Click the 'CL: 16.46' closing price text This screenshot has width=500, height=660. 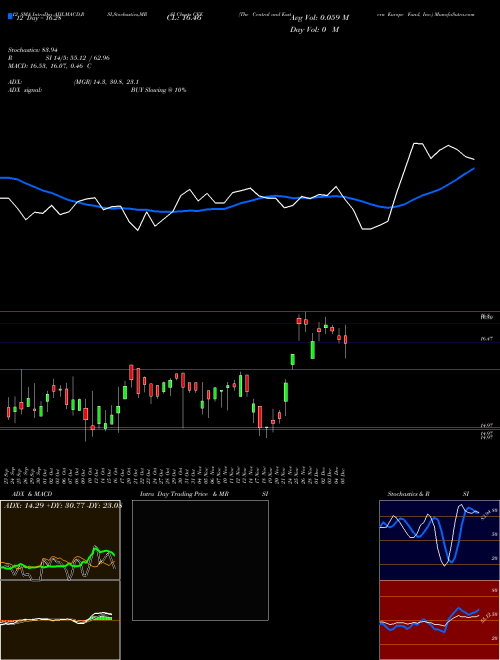pyautogui.click(x=184, y=18)
